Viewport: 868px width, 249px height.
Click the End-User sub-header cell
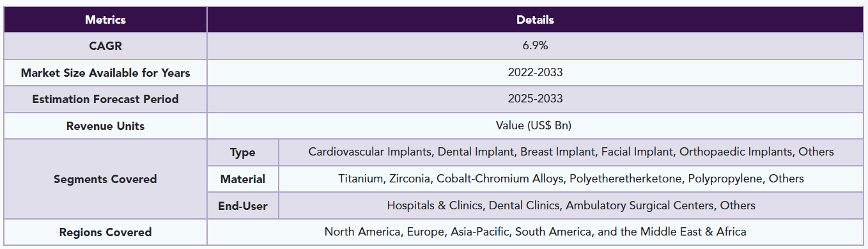[243, 206]
